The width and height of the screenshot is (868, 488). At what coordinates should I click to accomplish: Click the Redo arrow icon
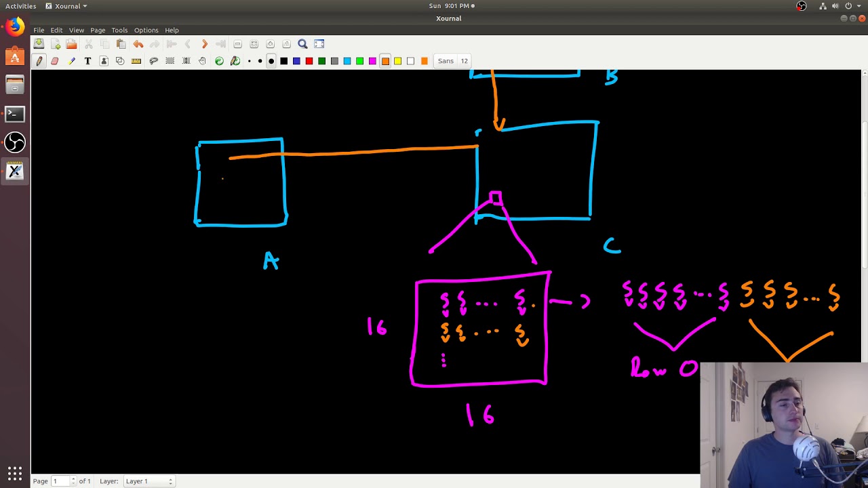[x=155, y=44]
